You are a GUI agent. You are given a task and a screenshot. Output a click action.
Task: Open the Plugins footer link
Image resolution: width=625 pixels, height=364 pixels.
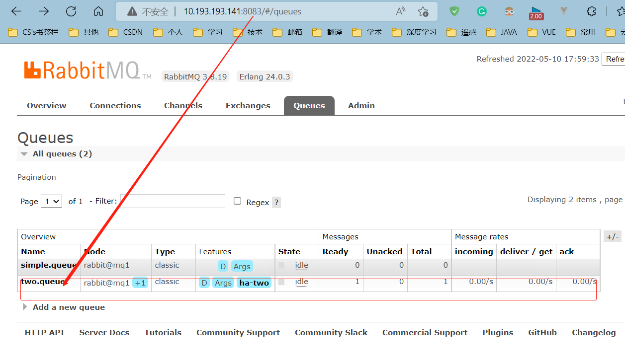pos(497,333)
